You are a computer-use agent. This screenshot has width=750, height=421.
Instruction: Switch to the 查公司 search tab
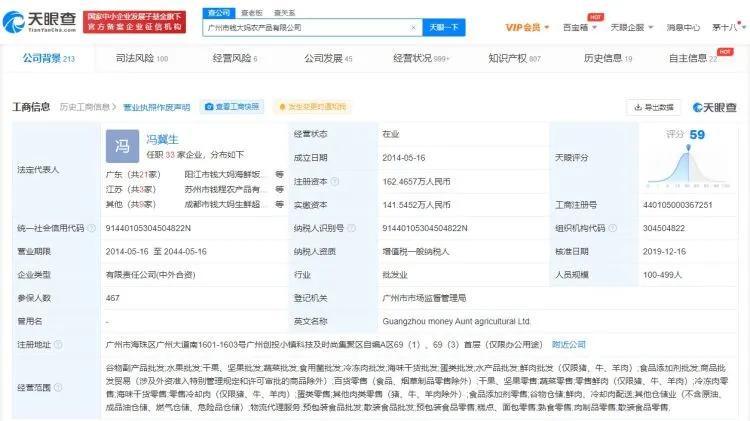coord(219,13)
